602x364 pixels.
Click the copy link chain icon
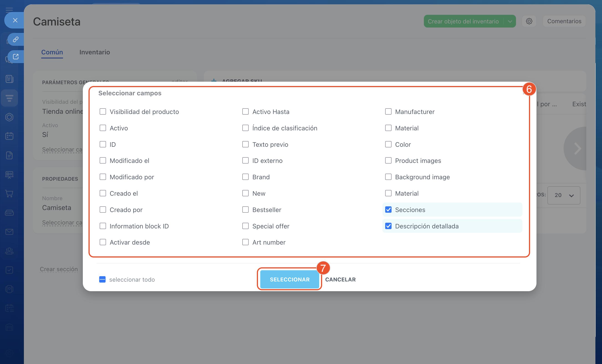click(x=16, y=39)
